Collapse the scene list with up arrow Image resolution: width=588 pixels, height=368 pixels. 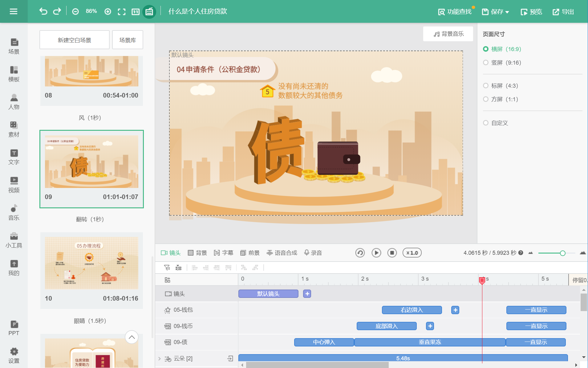tap(132, 337)
